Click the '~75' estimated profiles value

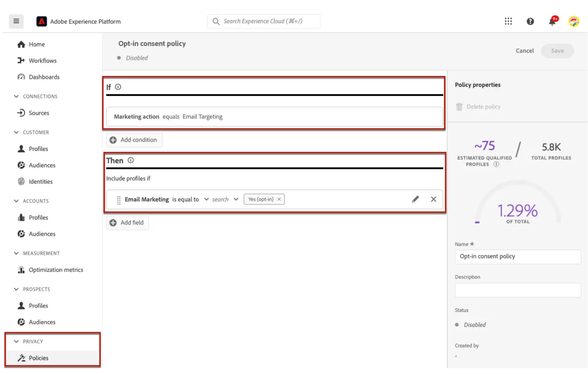484,146
